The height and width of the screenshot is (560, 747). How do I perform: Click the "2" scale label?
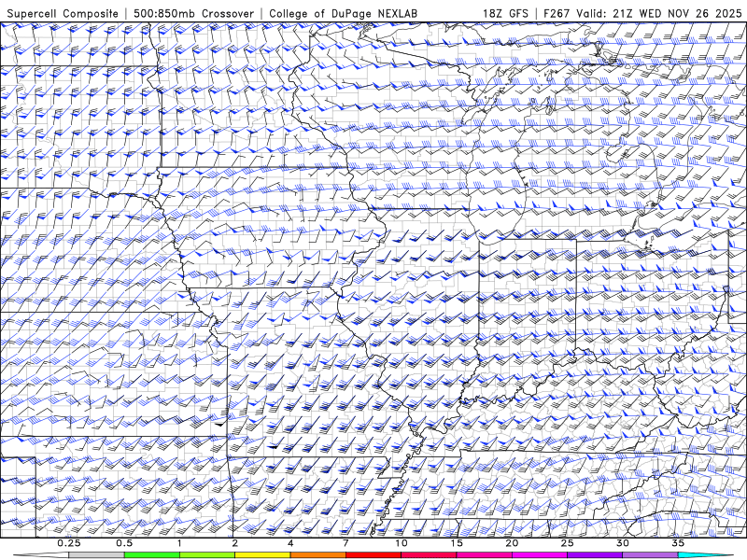235,543
